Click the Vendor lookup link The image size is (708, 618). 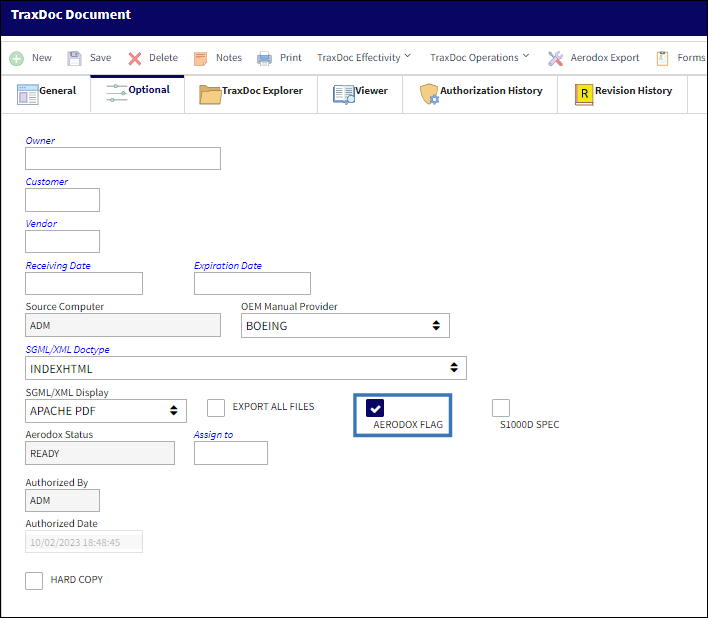click(41, 224)
